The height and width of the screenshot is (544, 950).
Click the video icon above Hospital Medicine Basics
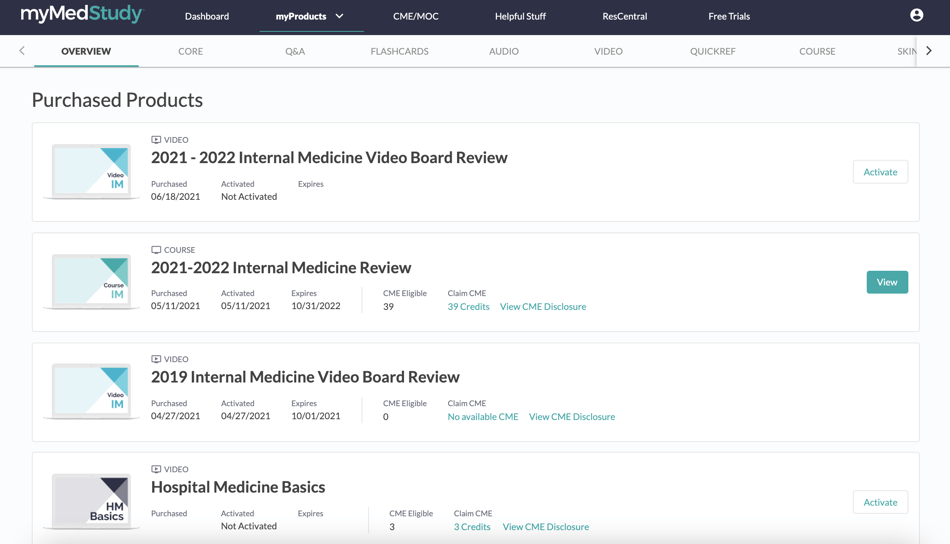tap(156, 469)
